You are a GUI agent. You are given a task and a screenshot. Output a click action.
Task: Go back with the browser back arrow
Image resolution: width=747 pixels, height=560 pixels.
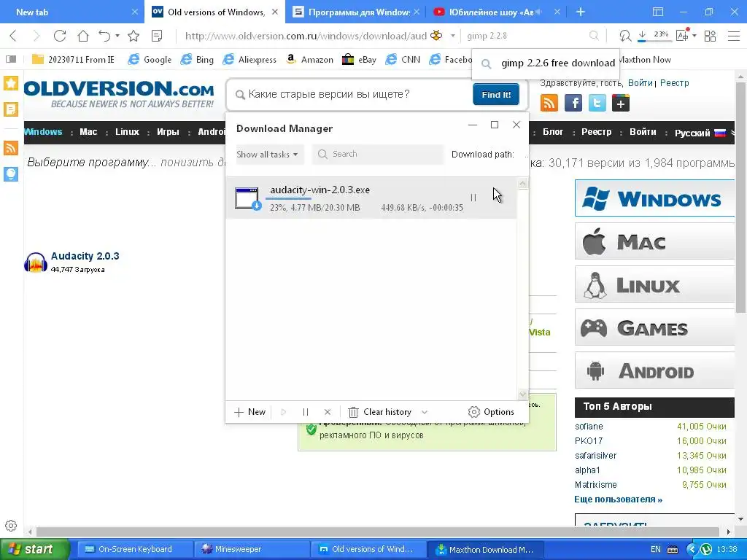click(x=13, y=36)
